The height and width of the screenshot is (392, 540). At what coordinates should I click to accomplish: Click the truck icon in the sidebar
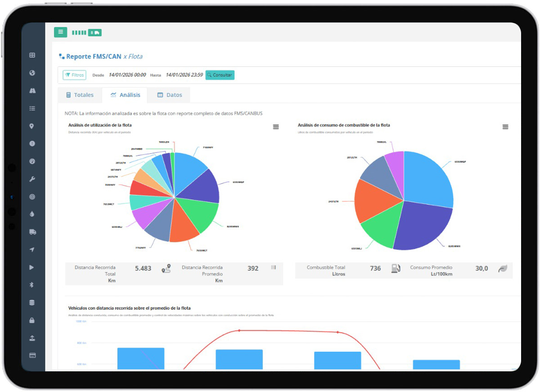pyautogui.click(x=32, y=232)
